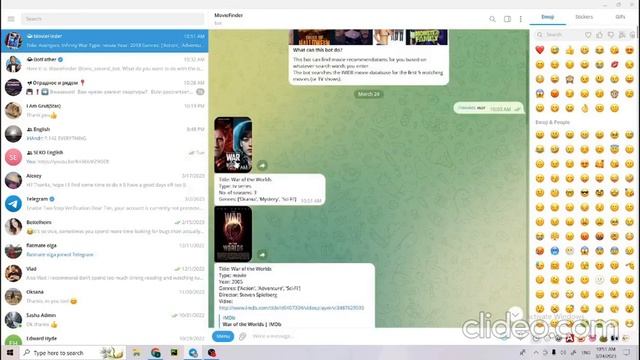Click the SE avatar circle
The height and width of the screenshot is (360, 640).
tap(13, 157)
